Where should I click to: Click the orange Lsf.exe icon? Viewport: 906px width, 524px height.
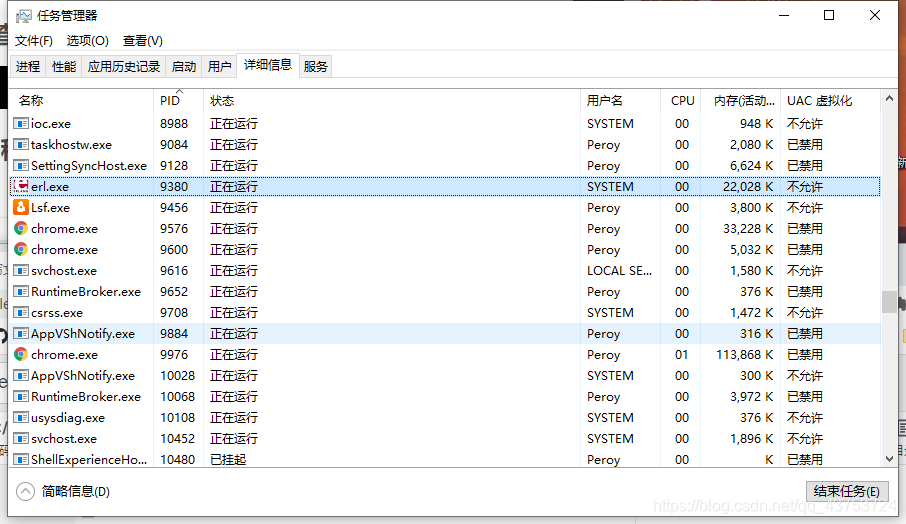click(x=21, y=207)
